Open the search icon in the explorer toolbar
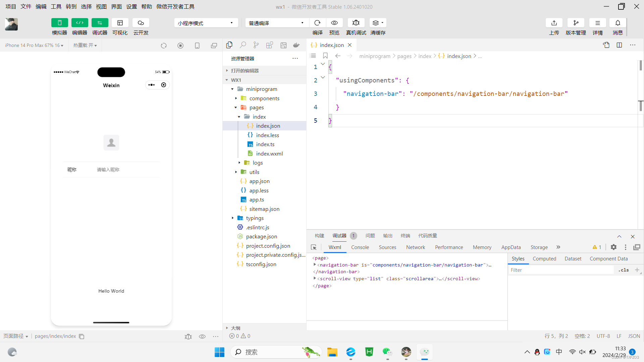The height and width of the screenshot is (362, 644). point(243,45)
